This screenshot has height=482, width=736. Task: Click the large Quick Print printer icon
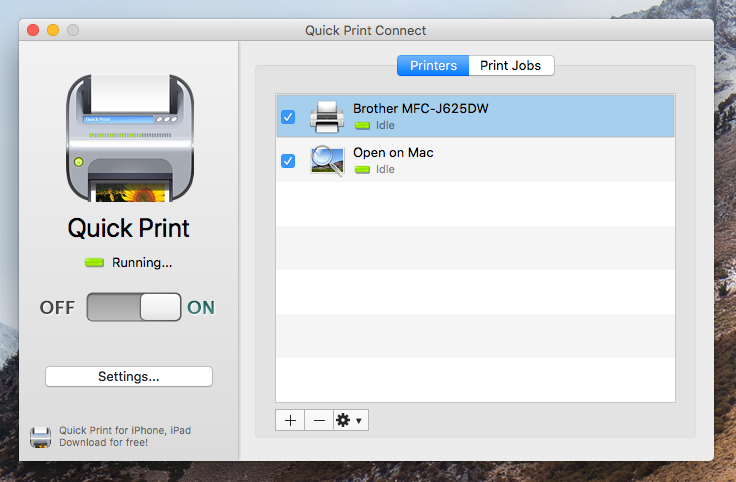130,138
